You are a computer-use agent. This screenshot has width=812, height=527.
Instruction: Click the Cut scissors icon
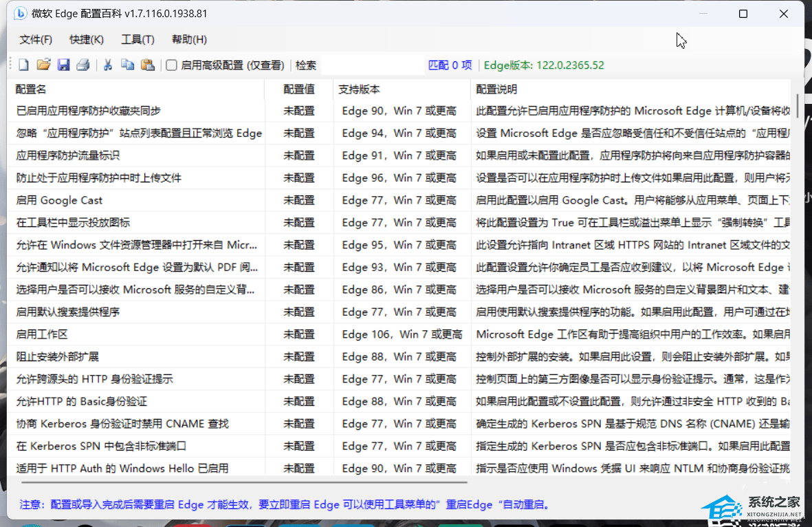(x=108, y=65)
